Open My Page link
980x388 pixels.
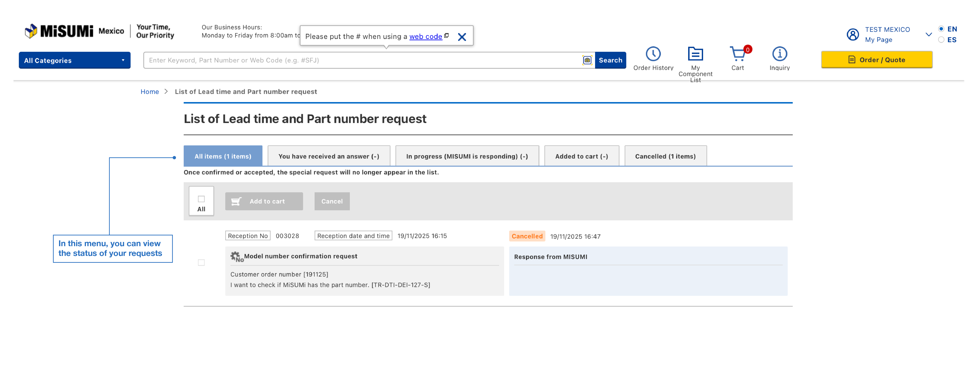(878, 40)
